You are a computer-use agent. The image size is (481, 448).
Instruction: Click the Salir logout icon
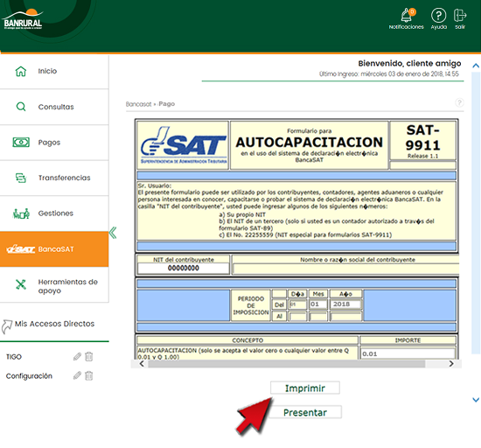(460, 15)
